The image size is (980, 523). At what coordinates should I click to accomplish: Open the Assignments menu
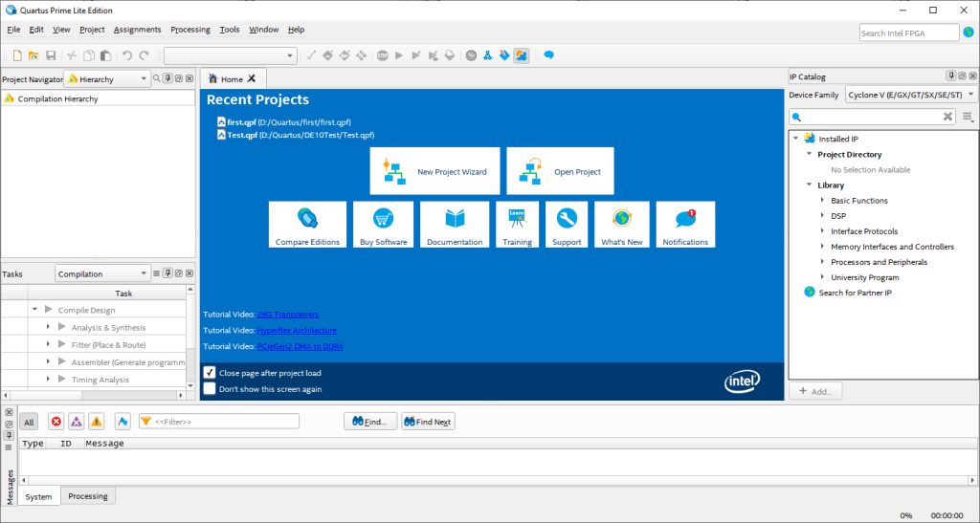tap(137, 30)
